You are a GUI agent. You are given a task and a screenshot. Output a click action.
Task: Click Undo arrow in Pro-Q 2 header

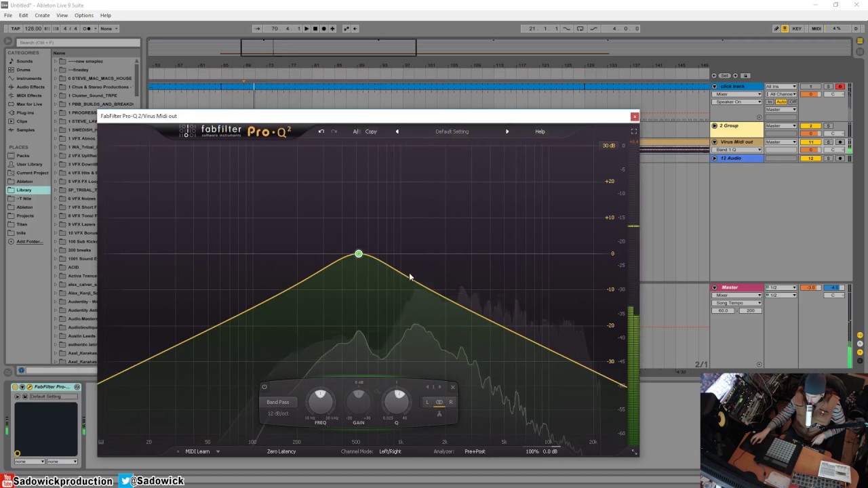[x=321, y=131]
